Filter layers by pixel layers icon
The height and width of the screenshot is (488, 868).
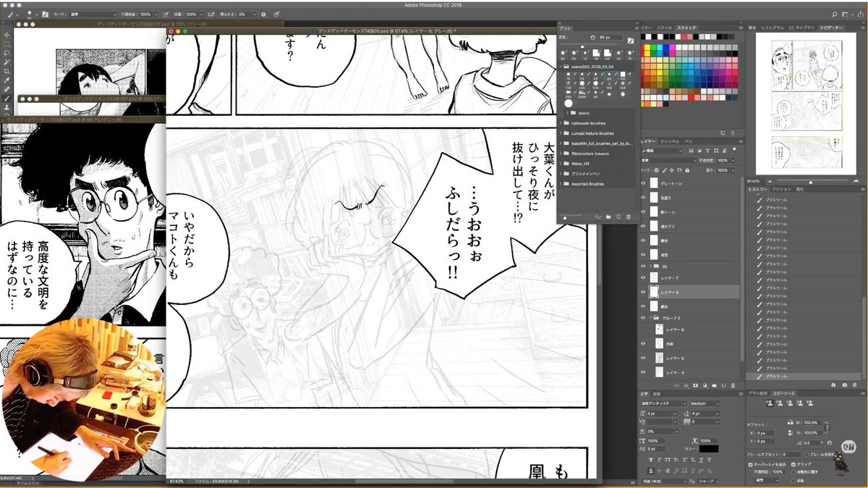(x=691, y=151)
